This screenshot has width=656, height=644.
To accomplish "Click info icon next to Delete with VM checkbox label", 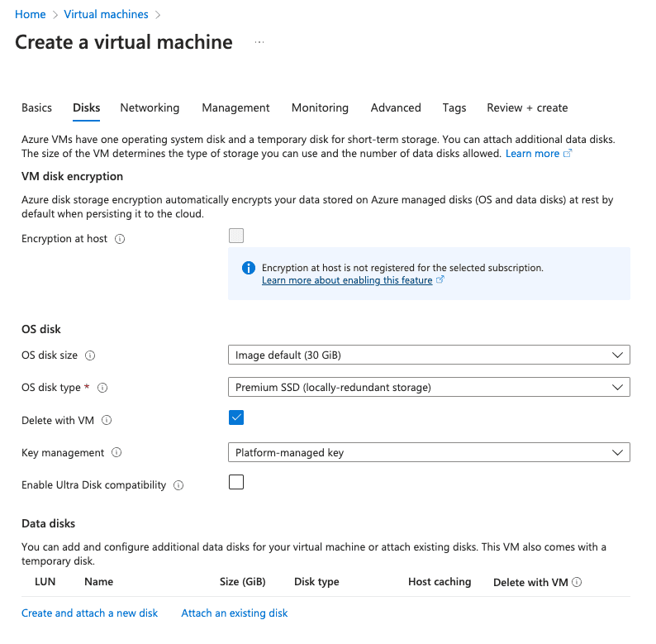I will [x=107, y=420].
